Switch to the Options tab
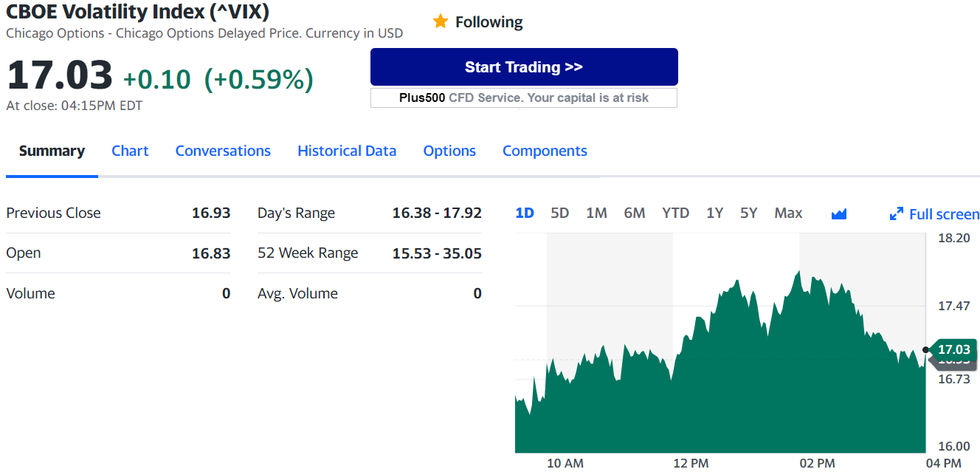The width and height of the screenshot is (980, 472). [449, 151]
